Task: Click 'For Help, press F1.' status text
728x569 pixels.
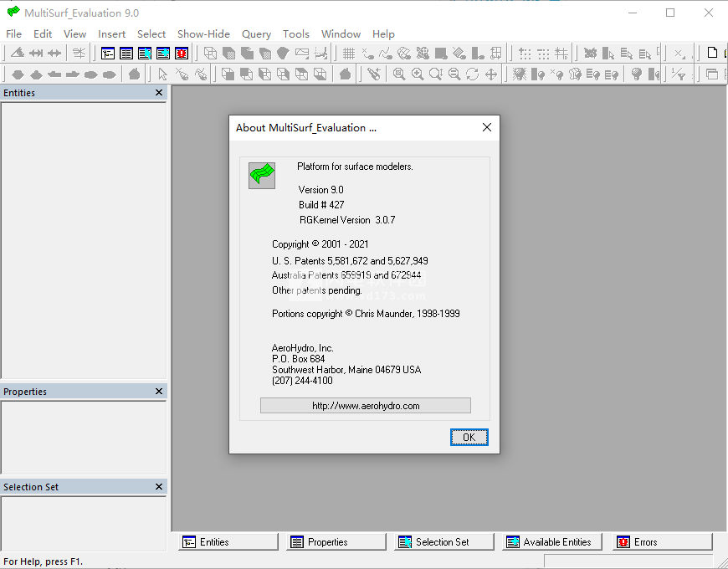Action: [44, 561]
